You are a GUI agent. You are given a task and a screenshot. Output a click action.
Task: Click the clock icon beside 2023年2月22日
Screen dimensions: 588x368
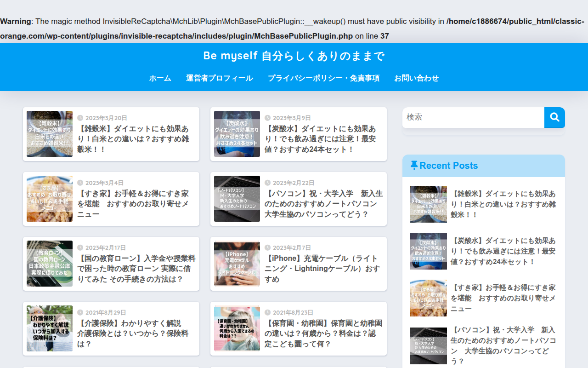(x=268, y=183)
